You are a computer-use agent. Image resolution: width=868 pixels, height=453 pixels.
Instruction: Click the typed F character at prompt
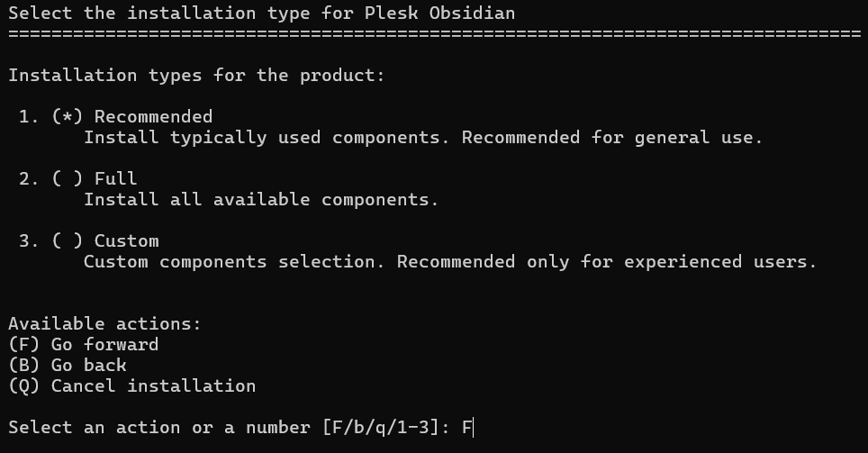[467, 428]
